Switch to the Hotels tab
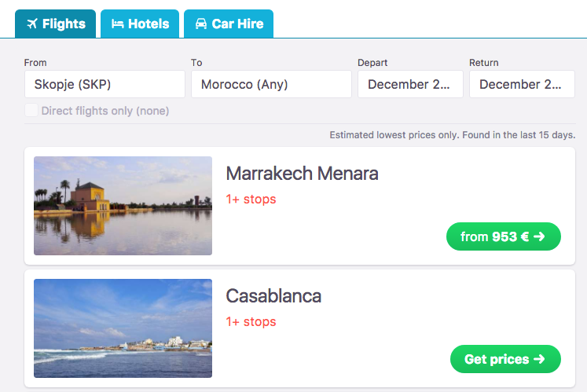Viewport: 587px width, 392px height. 140,24
